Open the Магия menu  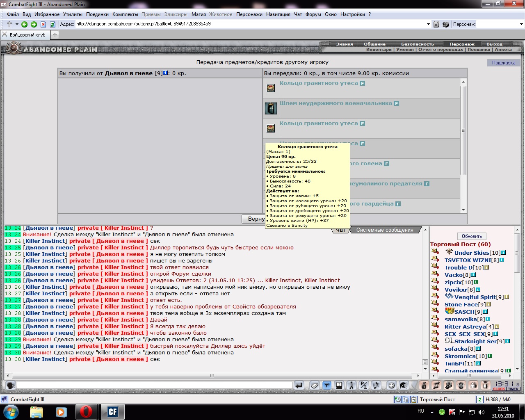[x=199, y=14]
